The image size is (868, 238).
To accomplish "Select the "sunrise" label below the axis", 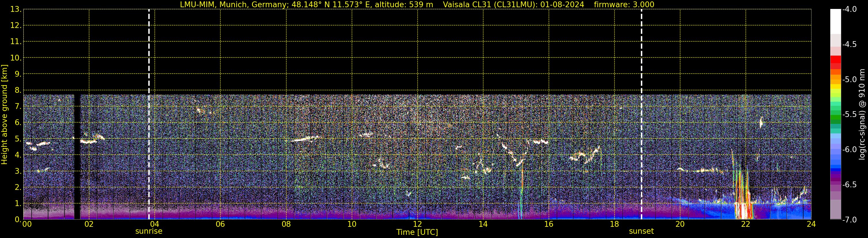I will [x=149, y=231].
